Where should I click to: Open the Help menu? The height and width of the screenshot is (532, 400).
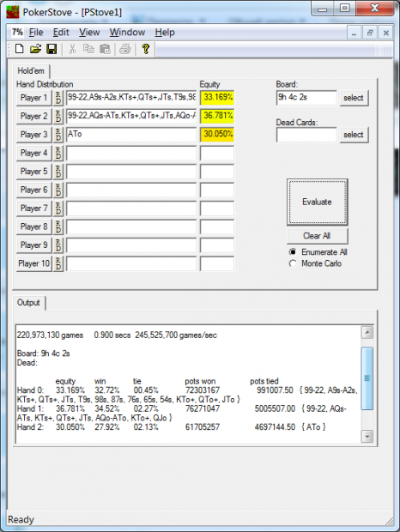(165, 33)
